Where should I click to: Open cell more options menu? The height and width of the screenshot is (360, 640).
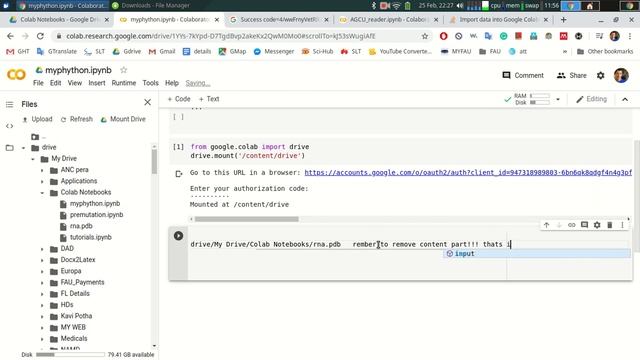622,225
